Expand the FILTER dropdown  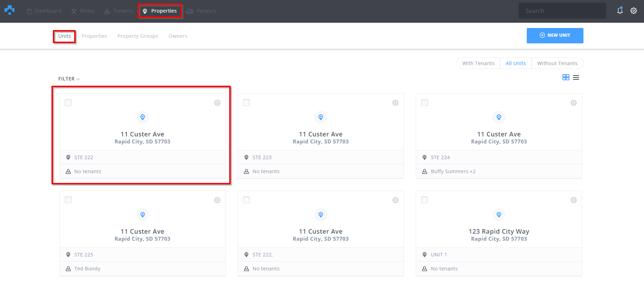click(x=69, y=79)
